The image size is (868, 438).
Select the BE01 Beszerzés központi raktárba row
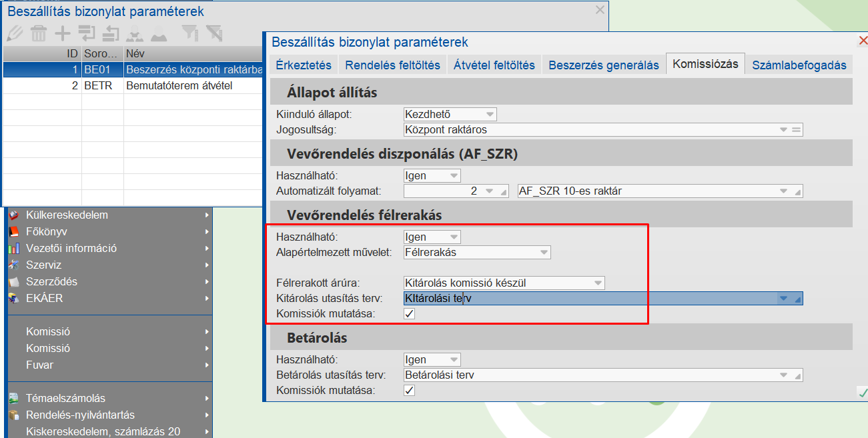[x=133, y=69]
